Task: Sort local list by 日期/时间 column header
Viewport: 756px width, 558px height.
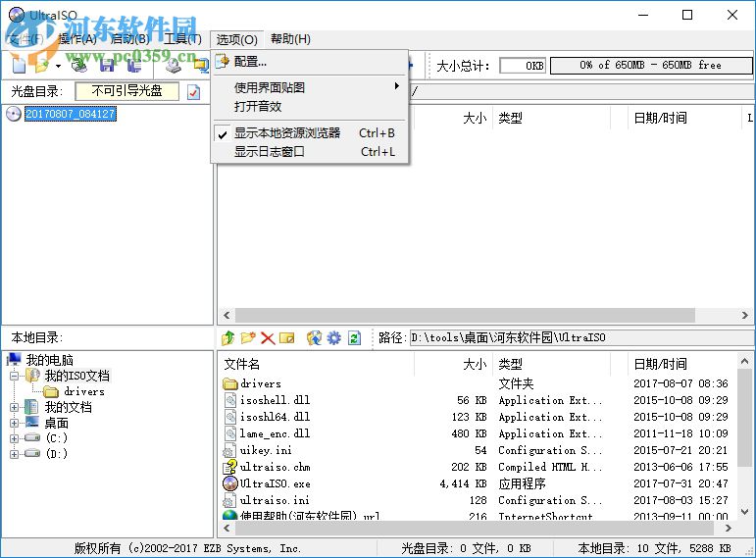Action: [682, 364]
